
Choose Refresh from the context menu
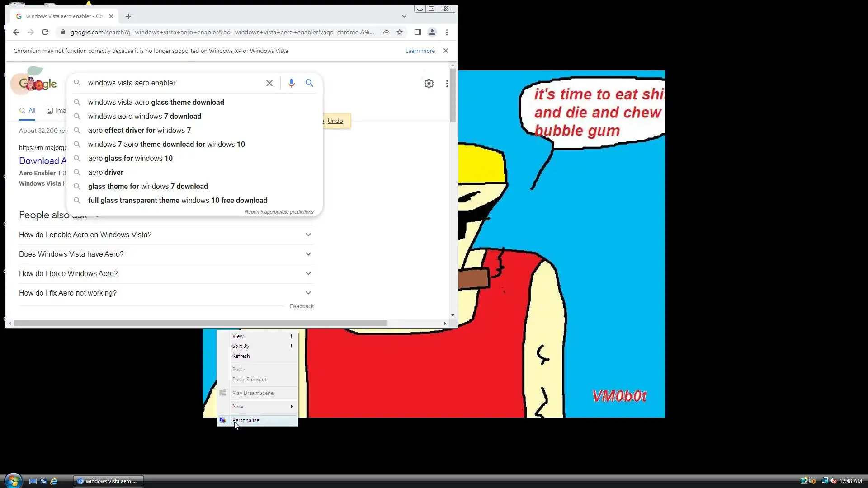click(x=241, y=356)
